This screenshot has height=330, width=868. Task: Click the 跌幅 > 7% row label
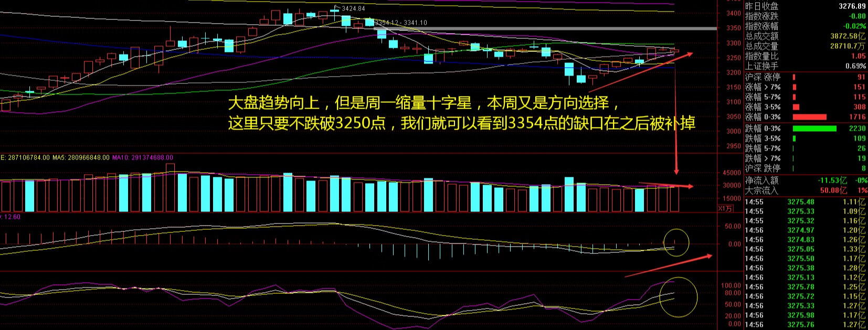(763, 158)
